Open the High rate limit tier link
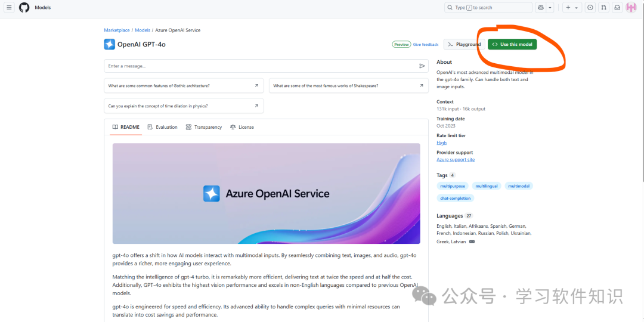The image size is (644, 322). point(441,143)
